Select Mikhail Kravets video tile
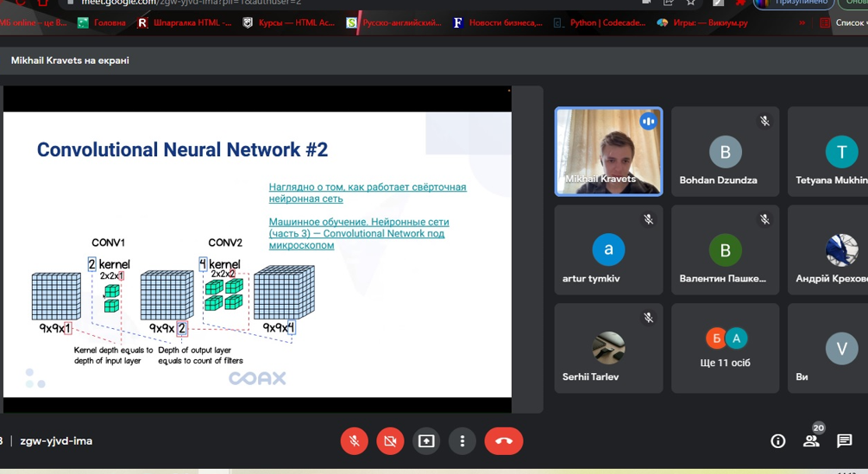 tap(608, 151)
